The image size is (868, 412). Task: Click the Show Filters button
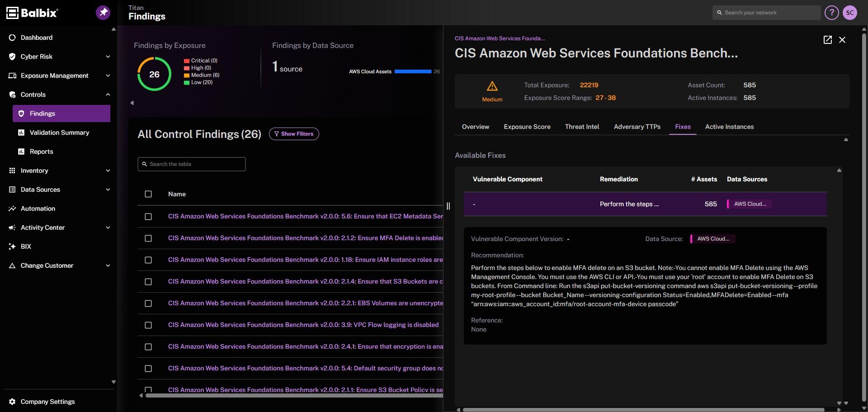coord(294,134)
